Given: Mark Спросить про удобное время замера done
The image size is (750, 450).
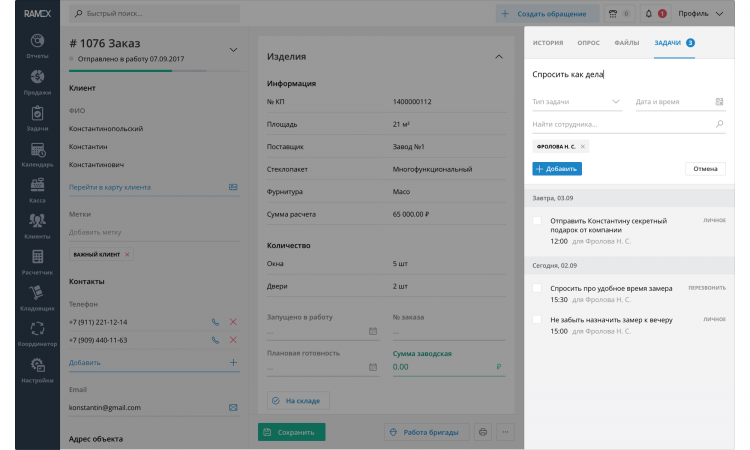Looking at the screenshot, I should [537, 288].
